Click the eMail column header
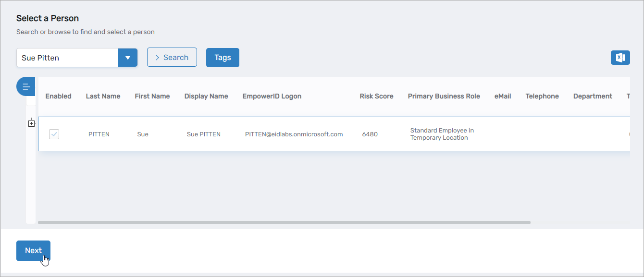This screenshot has height=277, width=644. 502,96
